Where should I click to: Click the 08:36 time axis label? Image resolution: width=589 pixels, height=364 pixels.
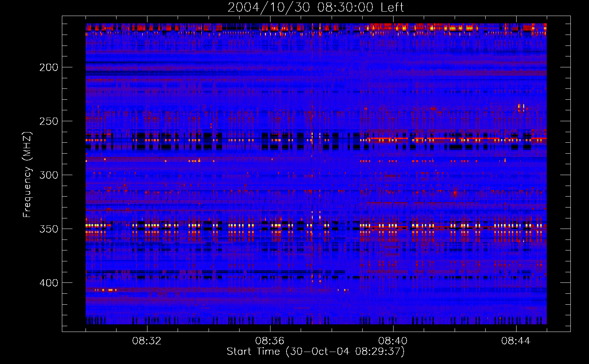point(270,341)
